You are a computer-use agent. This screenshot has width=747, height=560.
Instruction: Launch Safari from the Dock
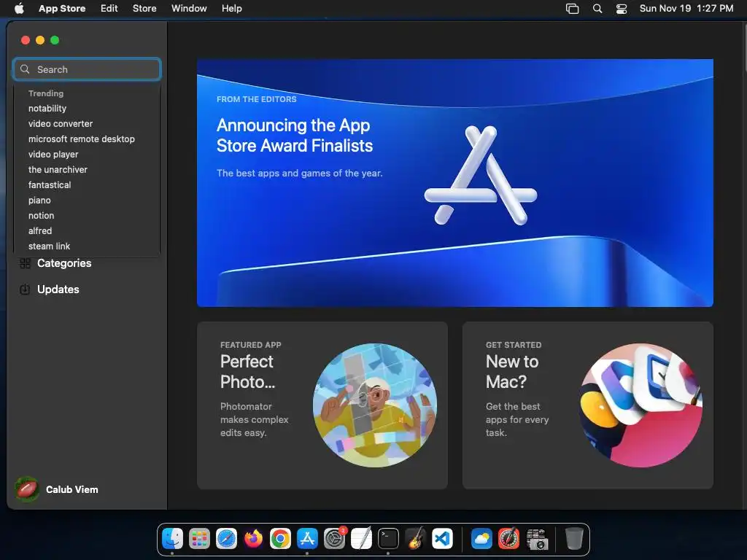coord(226,539)
